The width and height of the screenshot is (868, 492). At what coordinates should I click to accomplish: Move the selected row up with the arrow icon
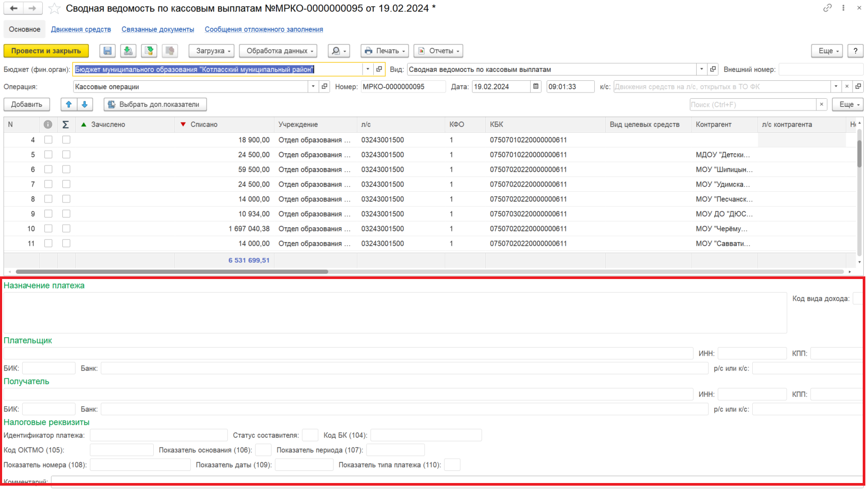click(69, 104)
